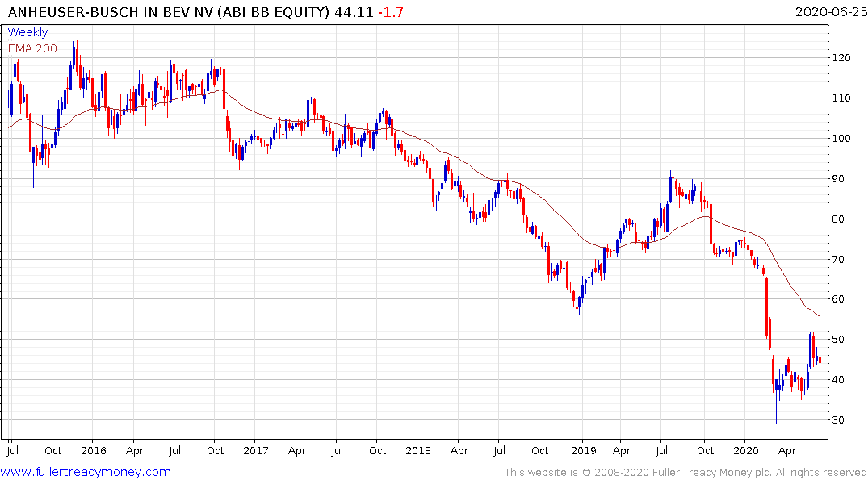Click the date 2020-06-25

click(x=831, y=12)
